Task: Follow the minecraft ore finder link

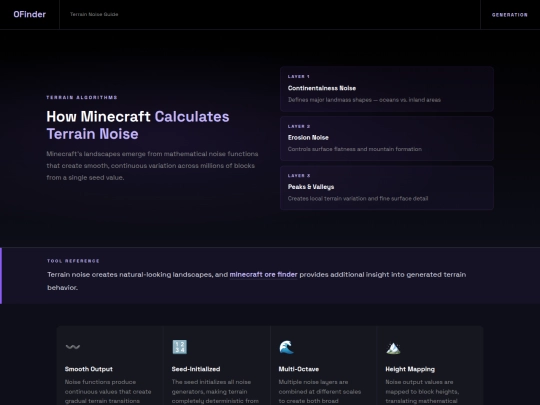Action: tap(263, 274)
